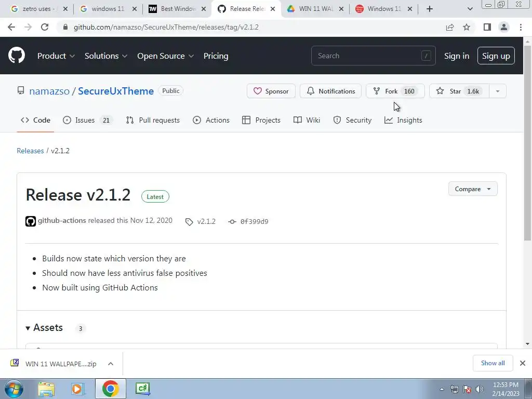Click the Sign up button

pyautogui.click(x=496, y=56)
